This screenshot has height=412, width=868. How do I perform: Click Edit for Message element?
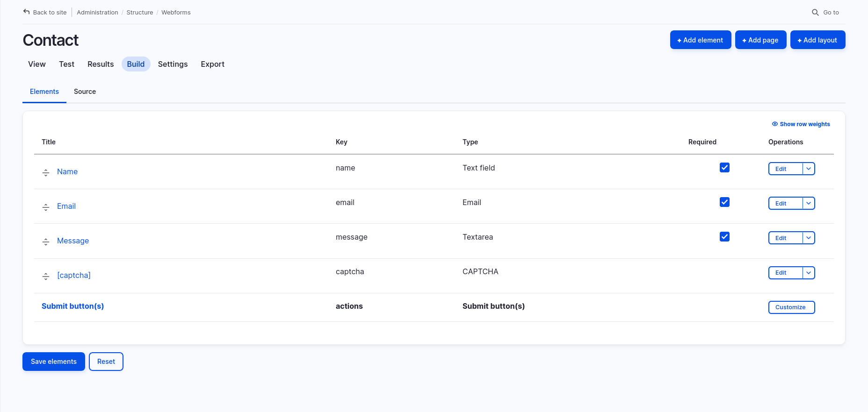[x=786, y=238]
